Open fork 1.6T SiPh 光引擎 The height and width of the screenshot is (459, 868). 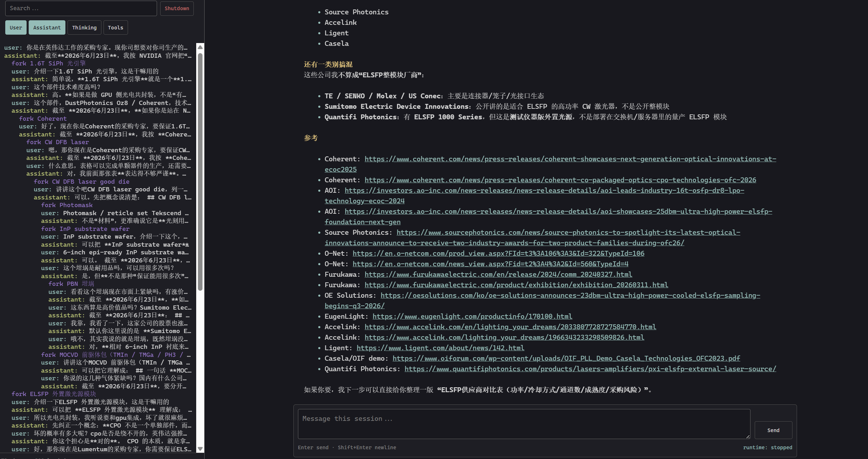[49, 63]
